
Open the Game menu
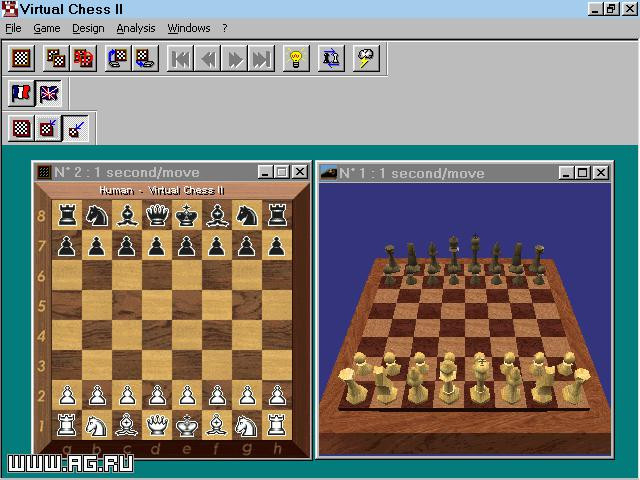(x=47, y=28)
